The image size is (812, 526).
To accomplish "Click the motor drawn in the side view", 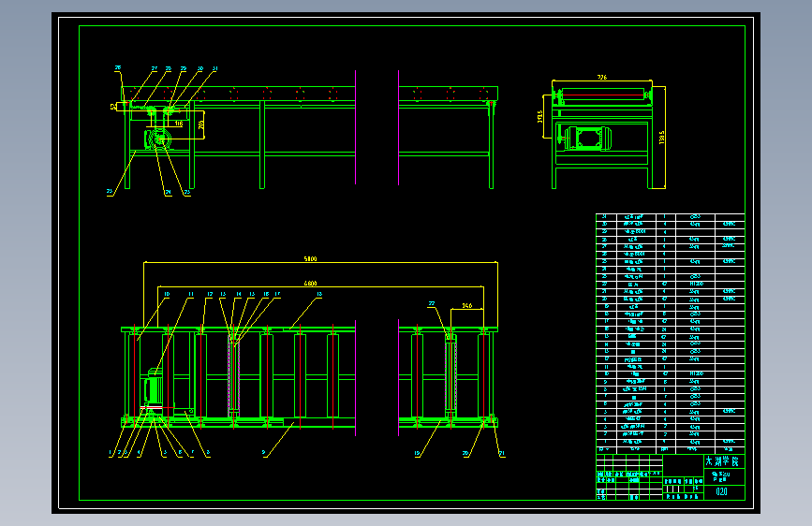I will pos(588,139).
